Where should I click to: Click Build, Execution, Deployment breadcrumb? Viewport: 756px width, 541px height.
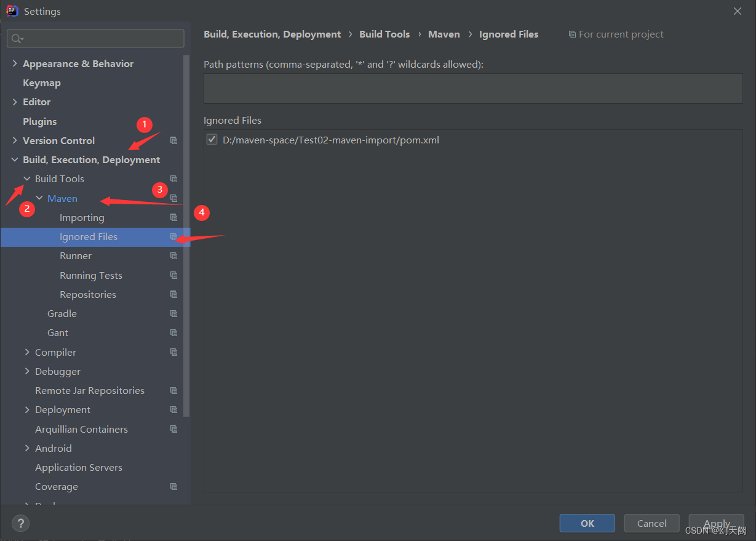coord(273,34)
